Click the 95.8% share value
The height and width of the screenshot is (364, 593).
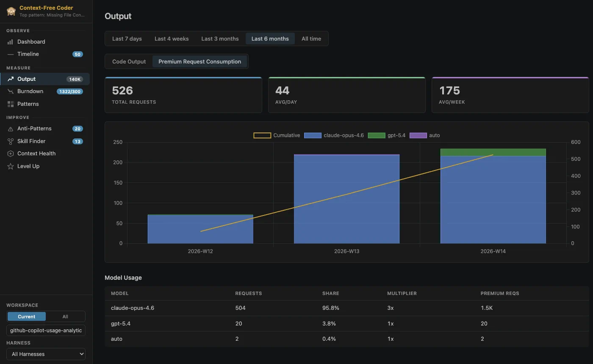[331, 308]
